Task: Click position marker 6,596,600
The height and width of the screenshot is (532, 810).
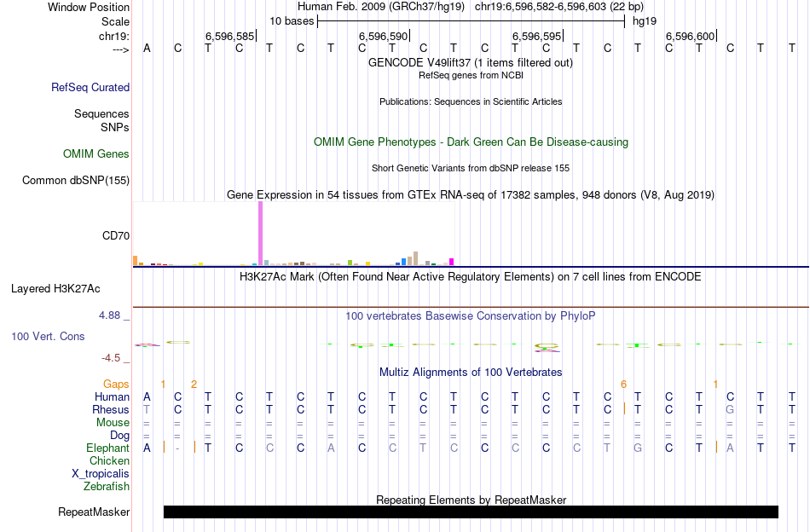Action: point(690,36)
